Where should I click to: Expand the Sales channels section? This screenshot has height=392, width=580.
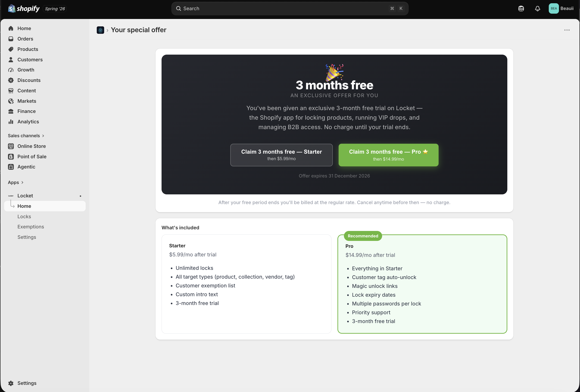click(26, 136)
